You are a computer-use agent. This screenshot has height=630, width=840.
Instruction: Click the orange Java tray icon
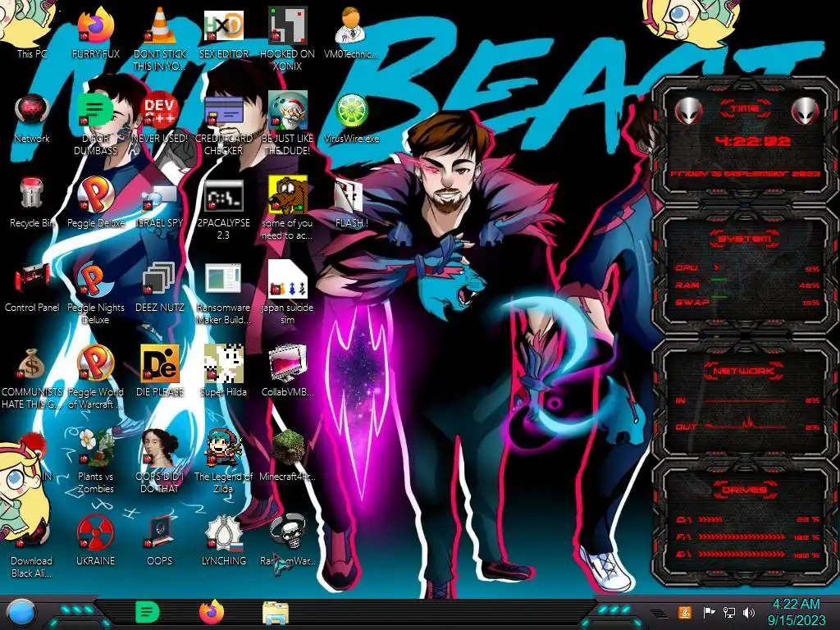coord(685,612)
